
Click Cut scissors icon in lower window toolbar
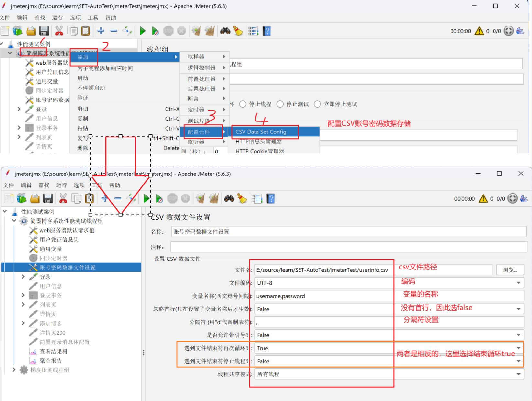click(63, 198)
